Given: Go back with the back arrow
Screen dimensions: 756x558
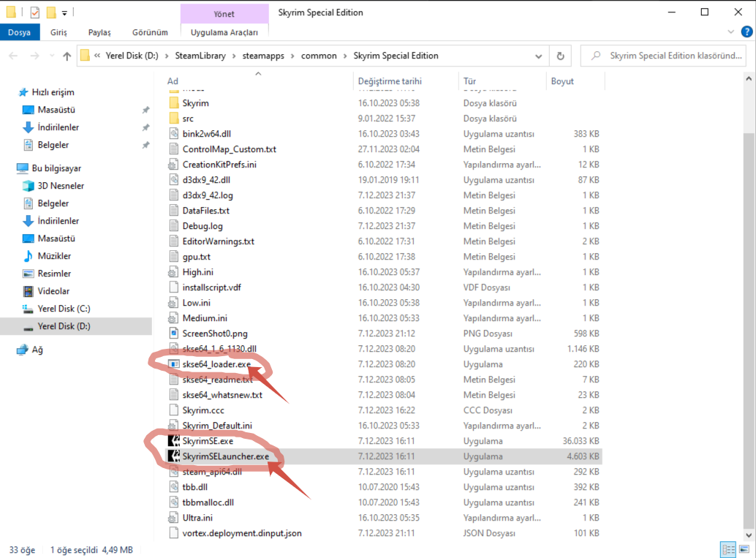Looking at the screenshot, I should pyautogui.click(x=13, y=56).
